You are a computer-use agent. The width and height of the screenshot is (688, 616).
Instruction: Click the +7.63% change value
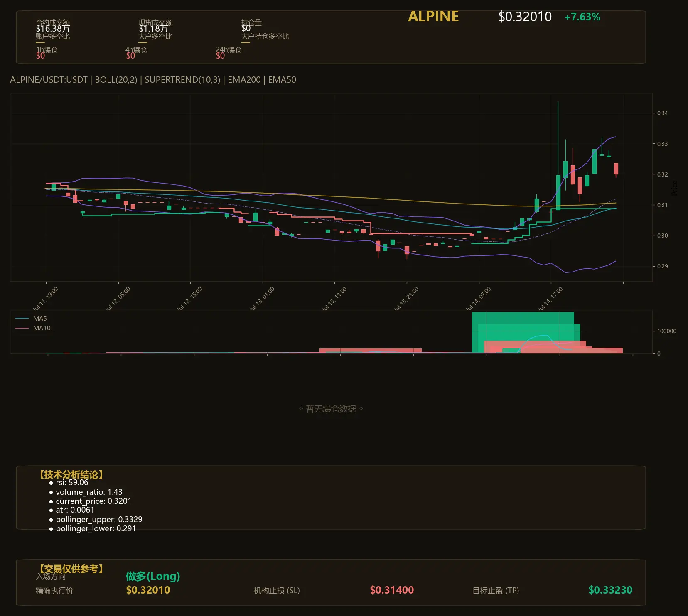click(582, 17)
